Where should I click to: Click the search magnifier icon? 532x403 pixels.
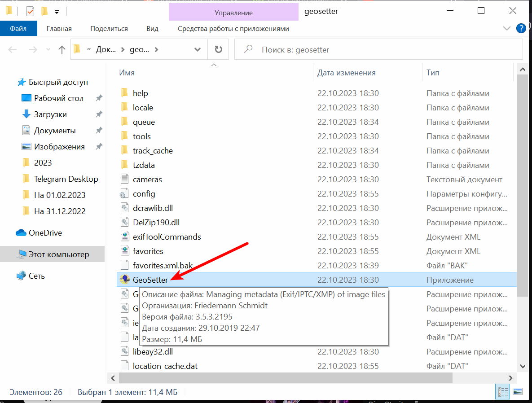coord(248,49)
